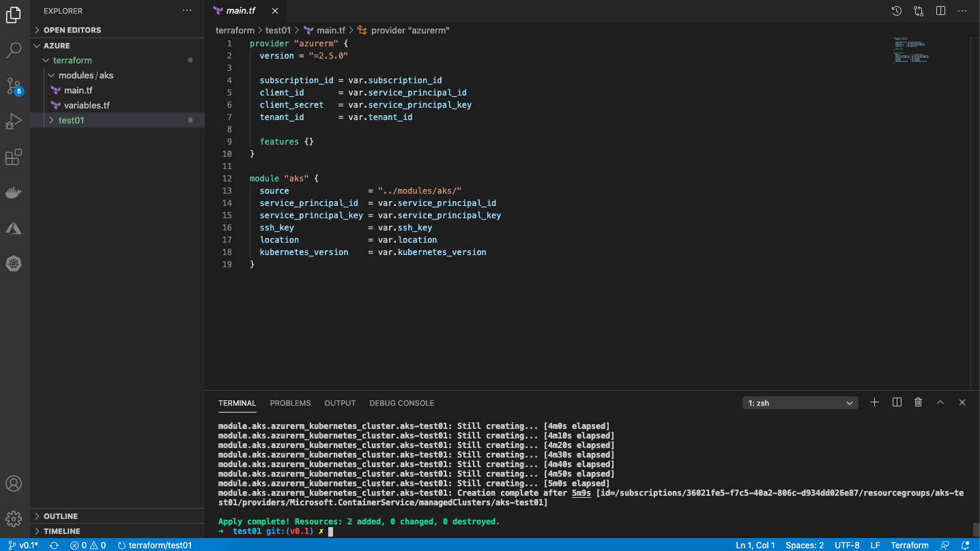Expand the test01 folder

click(117, 120)
